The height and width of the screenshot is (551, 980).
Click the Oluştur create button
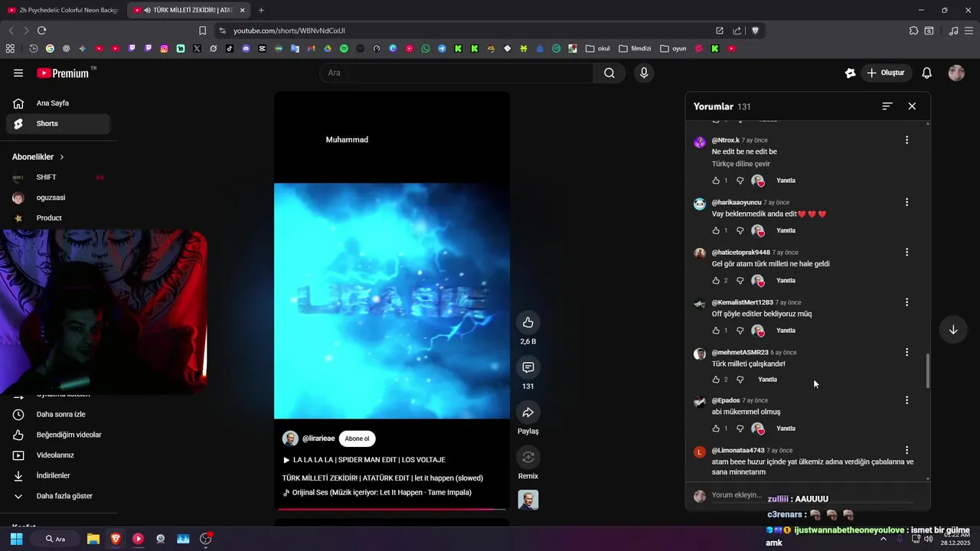886,73
